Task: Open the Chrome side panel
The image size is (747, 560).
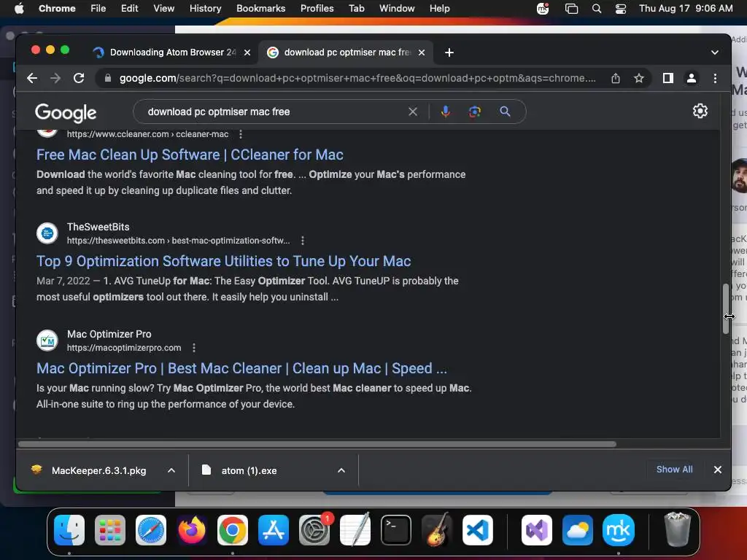Action: 668,78
